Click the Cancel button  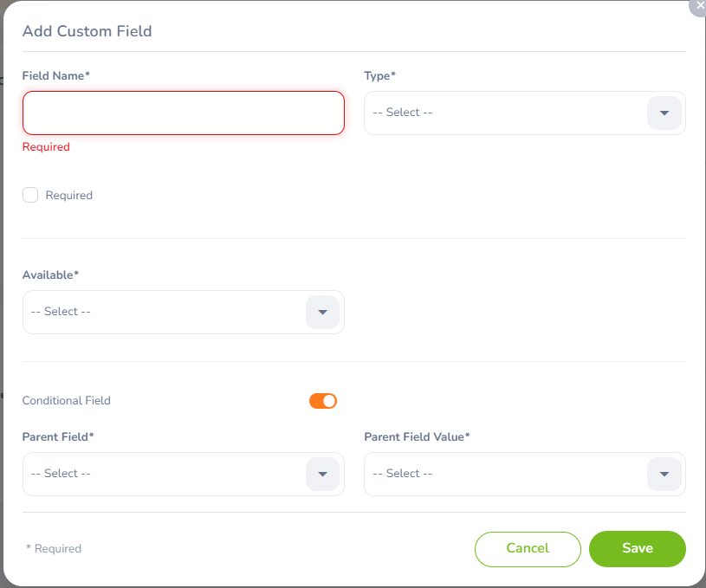528,548
